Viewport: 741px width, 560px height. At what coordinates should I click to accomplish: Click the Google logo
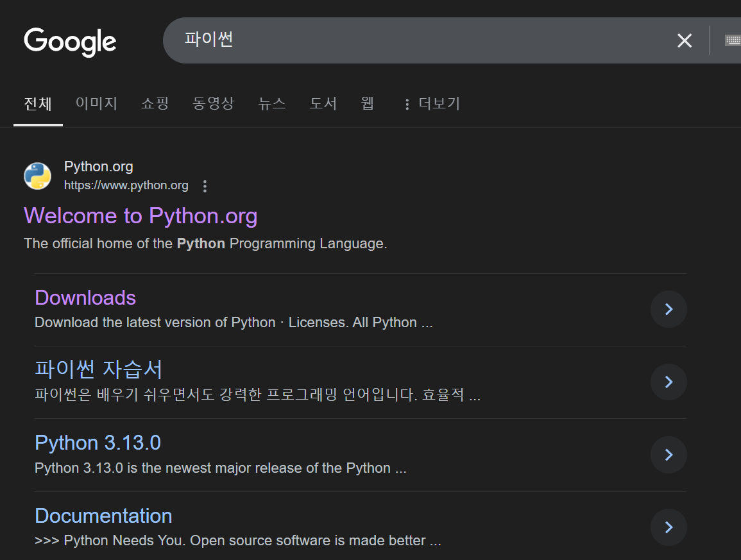pyautogui.click(x=70, y=42)
